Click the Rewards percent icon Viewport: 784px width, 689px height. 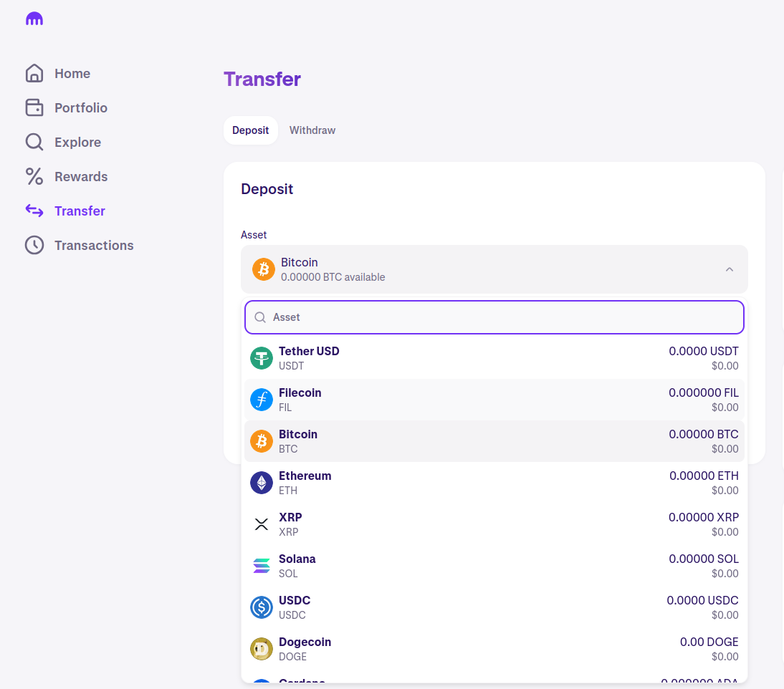click(x=34, y=176)
